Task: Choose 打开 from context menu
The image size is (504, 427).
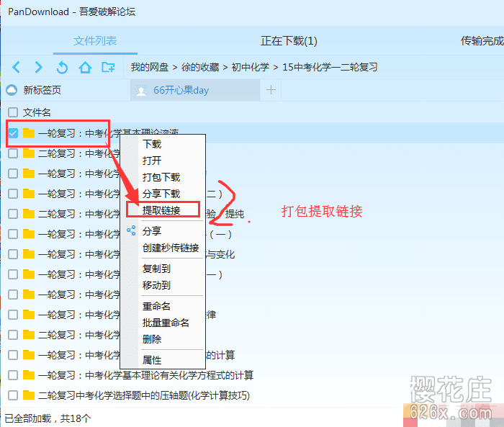Action: coord(152,161)
